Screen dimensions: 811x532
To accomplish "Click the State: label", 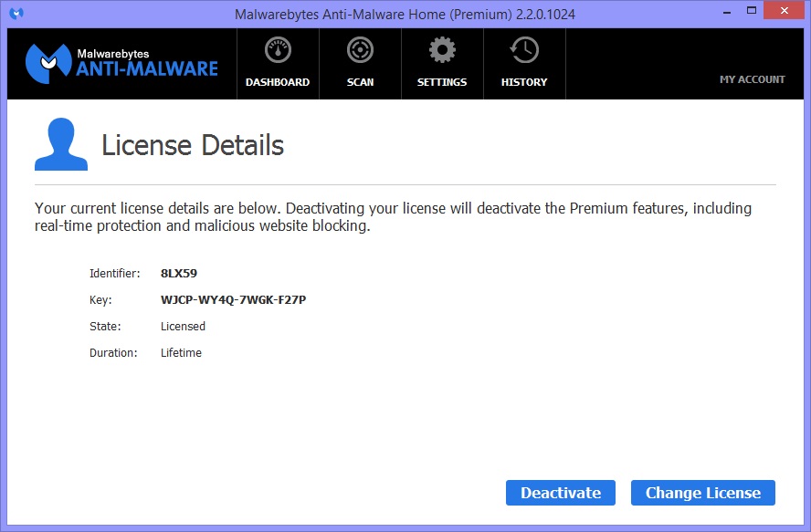I will (x=105, y=327).
